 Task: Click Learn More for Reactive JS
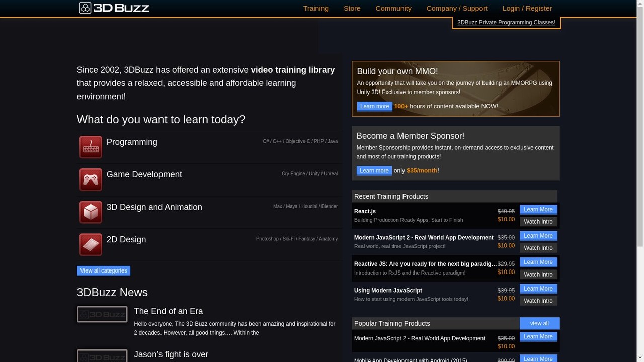coord(538,262)
